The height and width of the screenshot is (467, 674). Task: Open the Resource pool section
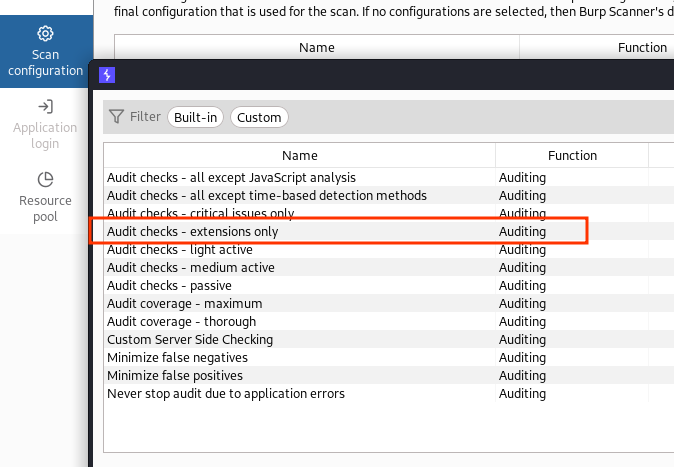point(45,197)
